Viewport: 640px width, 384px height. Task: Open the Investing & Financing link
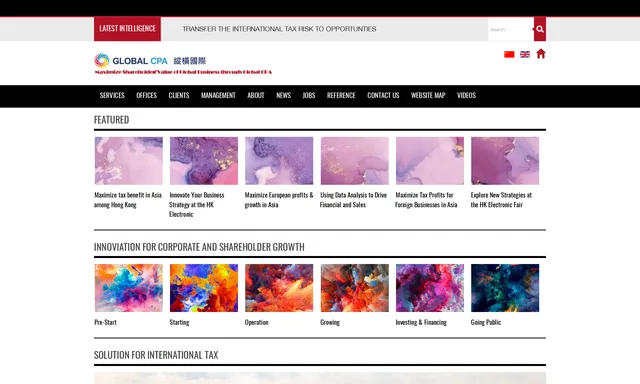click(x=421, y=322)
